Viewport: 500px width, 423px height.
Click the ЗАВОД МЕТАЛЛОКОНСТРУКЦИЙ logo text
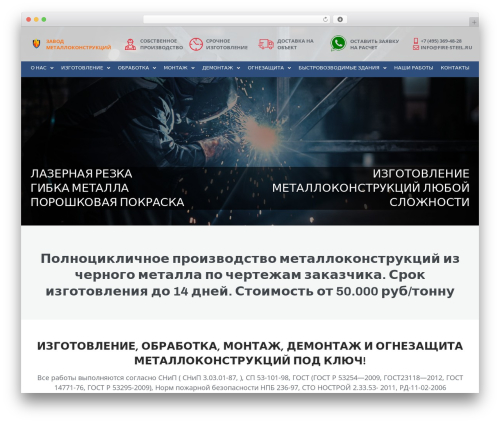click(79, 44)
